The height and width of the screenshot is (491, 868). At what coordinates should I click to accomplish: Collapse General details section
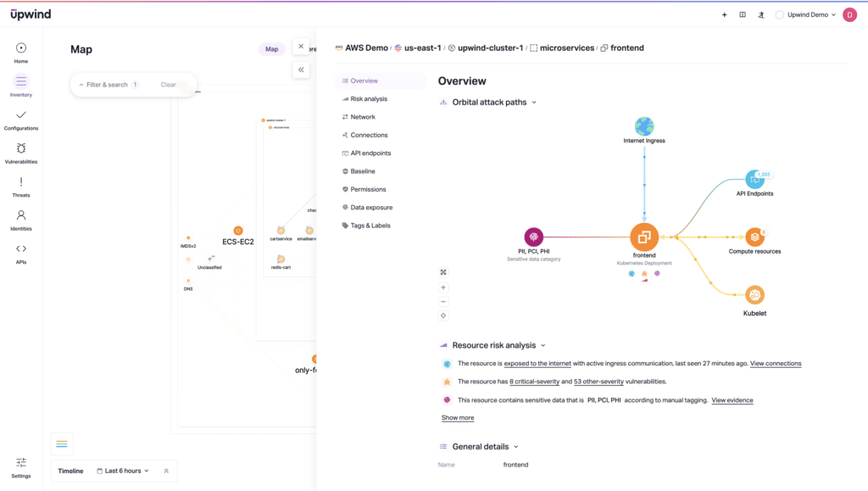pos(516,447)
